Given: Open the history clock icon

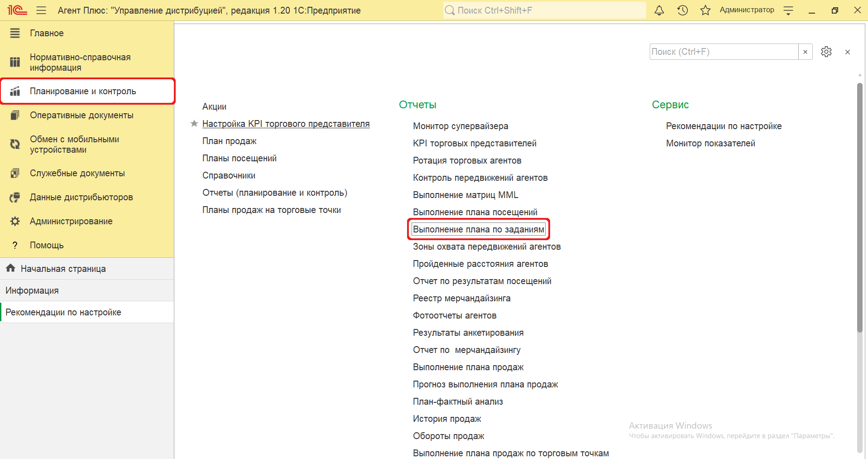Looking at the screenshot, I should coord(682,10).
